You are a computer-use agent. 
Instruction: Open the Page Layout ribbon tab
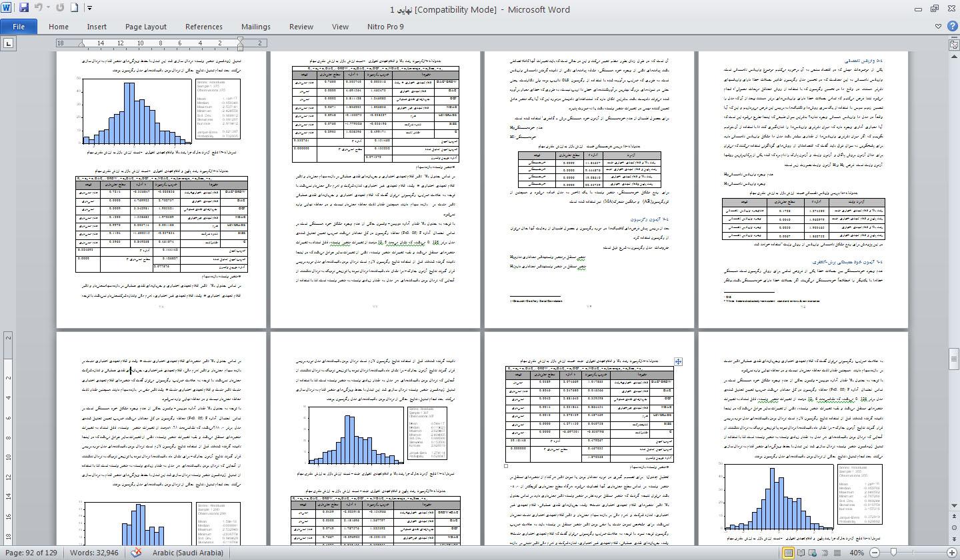point(145,27)
